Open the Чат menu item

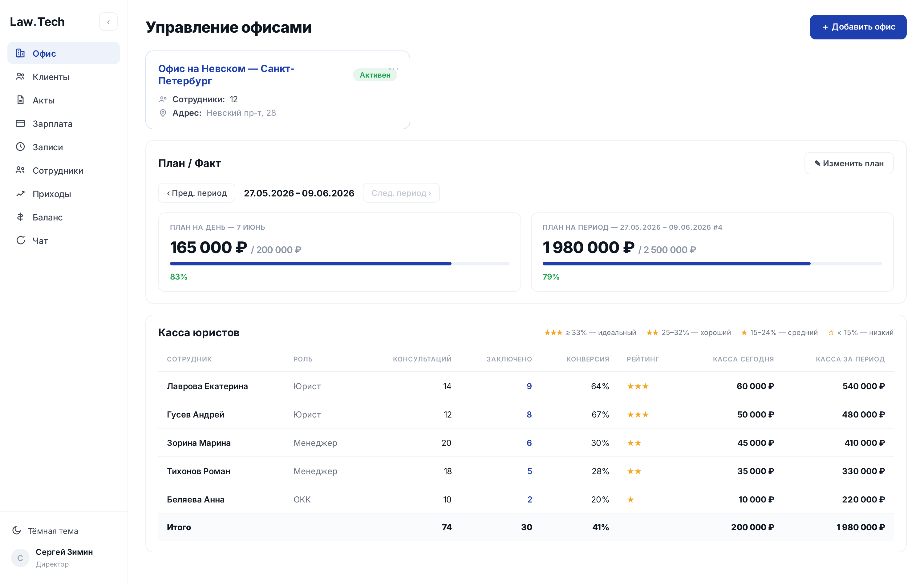coord(64,240)
